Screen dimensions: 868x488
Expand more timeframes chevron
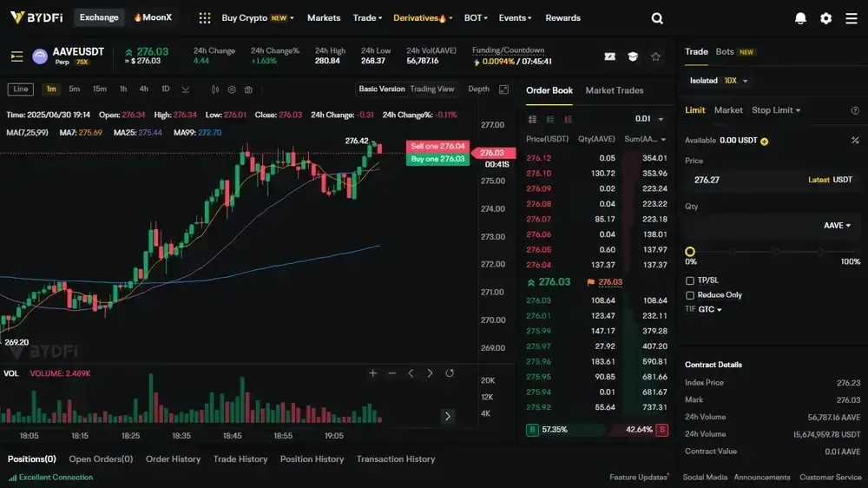coord(186,89)
